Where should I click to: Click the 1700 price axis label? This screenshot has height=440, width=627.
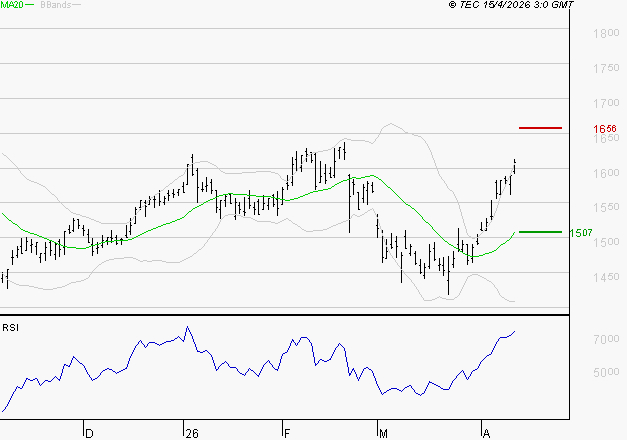coord(606,103)
